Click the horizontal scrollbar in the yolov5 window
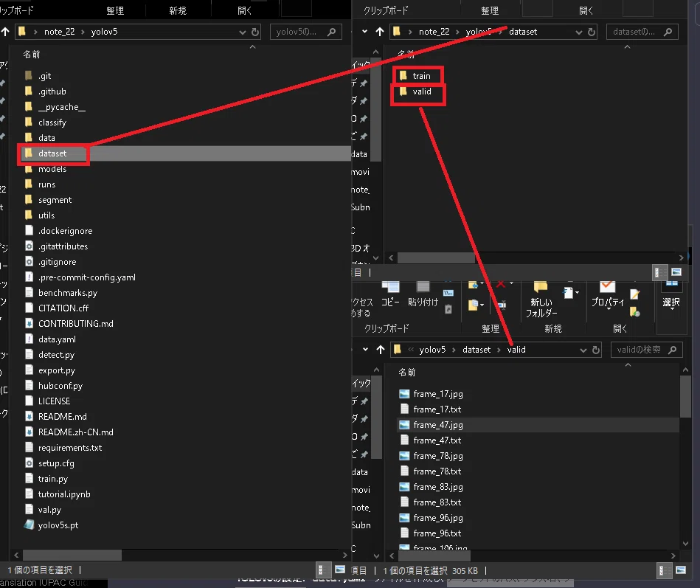 coord(72,555)
